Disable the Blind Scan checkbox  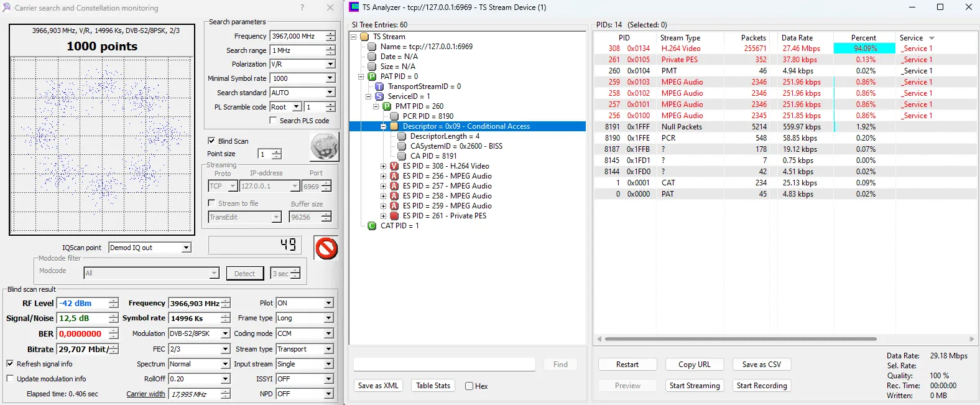(x=211, y=141)
